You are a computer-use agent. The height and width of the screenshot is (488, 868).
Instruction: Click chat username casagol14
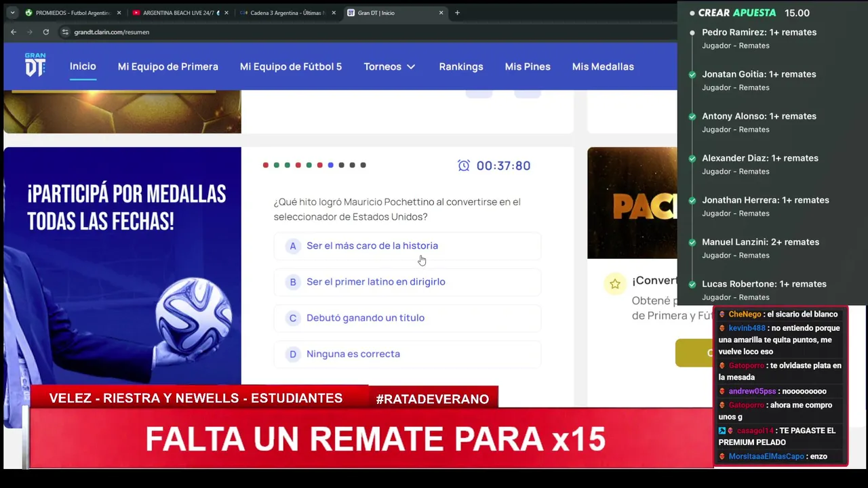(x=755, y=431)
